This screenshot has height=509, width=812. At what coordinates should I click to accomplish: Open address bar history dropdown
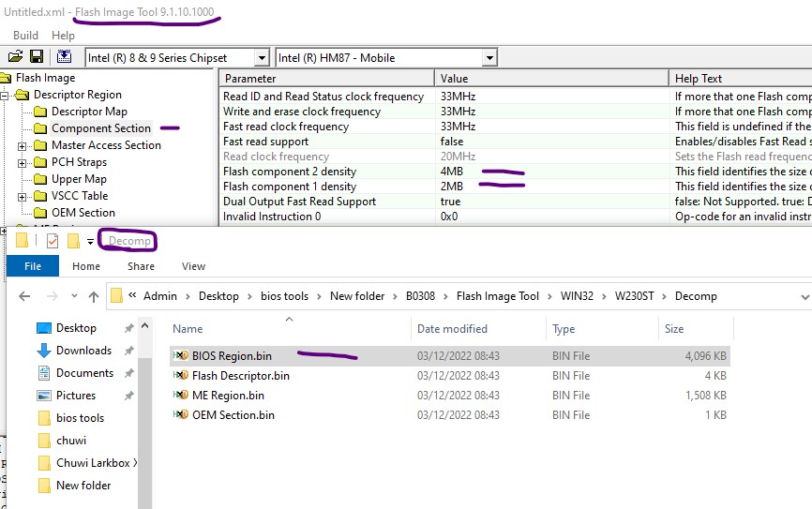coord(804,297)
